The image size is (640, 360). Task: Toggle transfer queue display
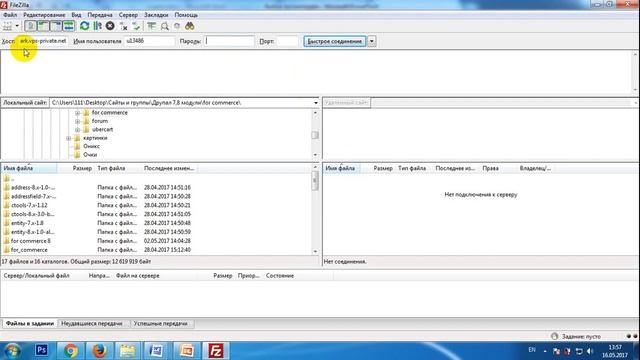click(69, 26)
